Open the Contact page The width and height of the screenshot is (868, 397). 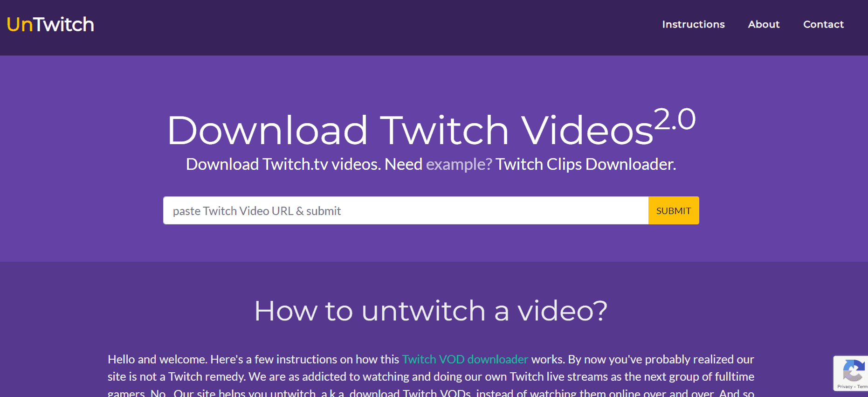pyautogui.click(x=823, y=24)
